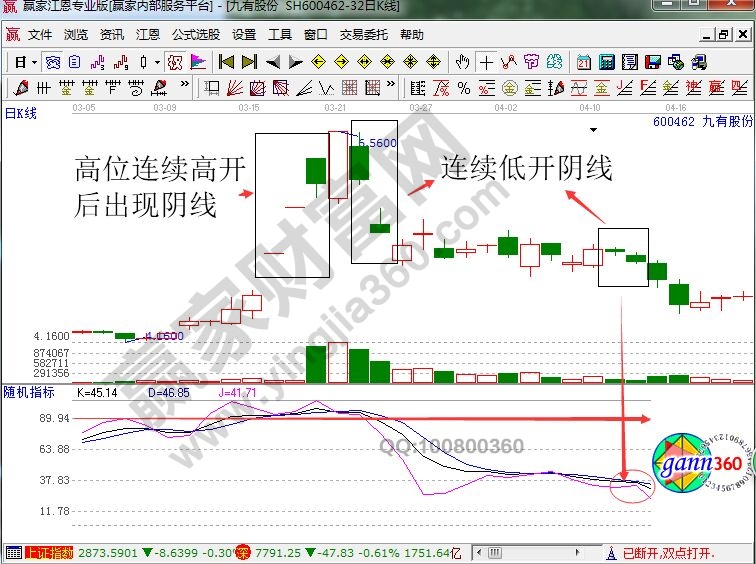The image size is (756, 564).
Task: Click the 日K线 chart label
Action: [x=21, y=113]
